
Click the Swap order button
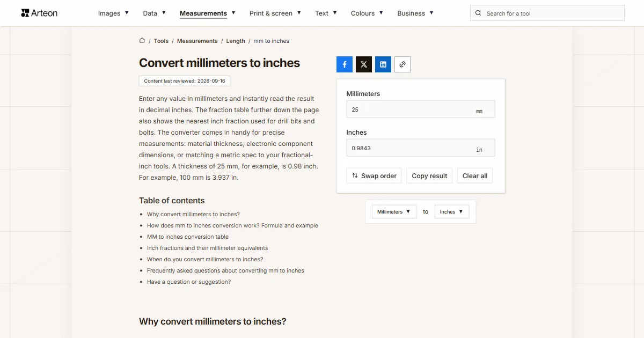click(x=374, y=175)
